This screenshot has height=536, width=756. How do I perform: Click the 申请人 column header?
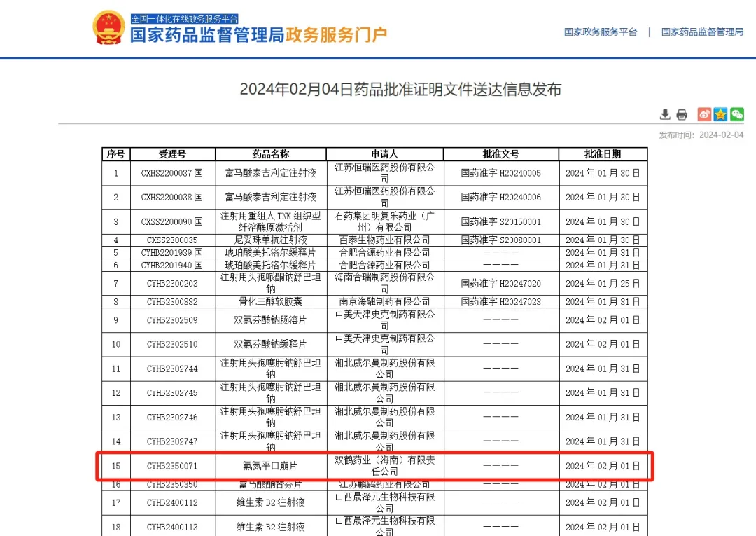[x=385, y=154]
